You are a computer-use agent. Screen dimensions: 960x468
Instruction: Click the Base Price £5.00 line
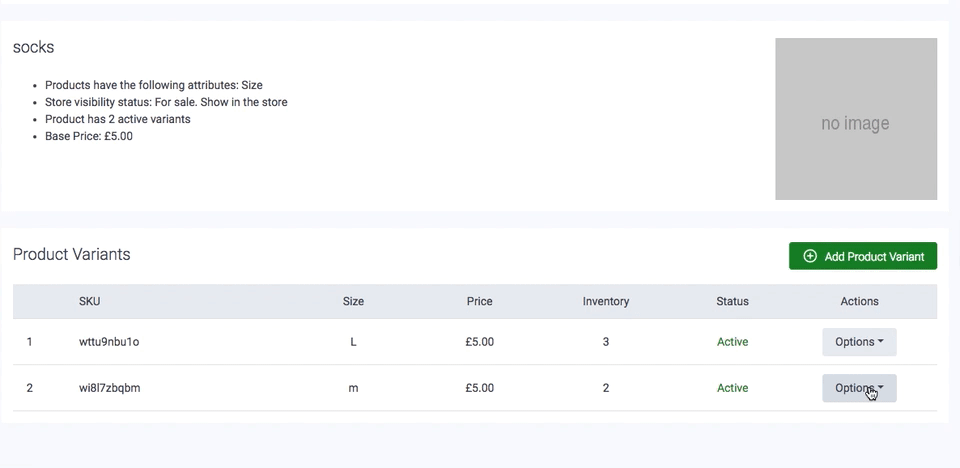[89, 136]
